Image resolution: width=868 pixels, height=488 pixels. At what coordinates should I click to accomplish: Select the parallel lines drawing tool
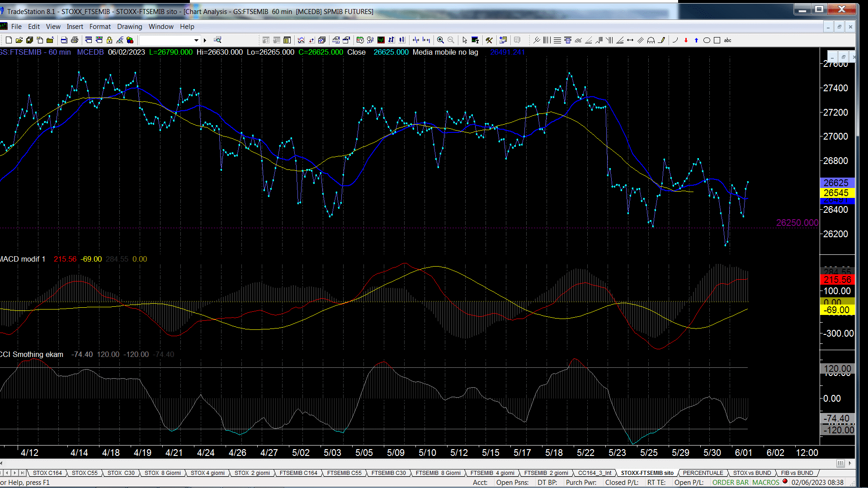[641, 40]
